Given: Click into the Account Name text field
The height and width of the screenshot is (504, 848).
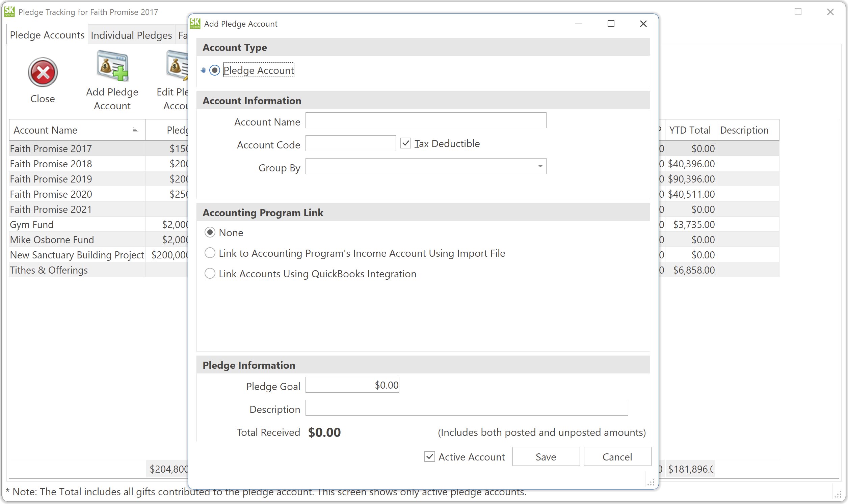Looking at the screenshot, I should 425,120.
